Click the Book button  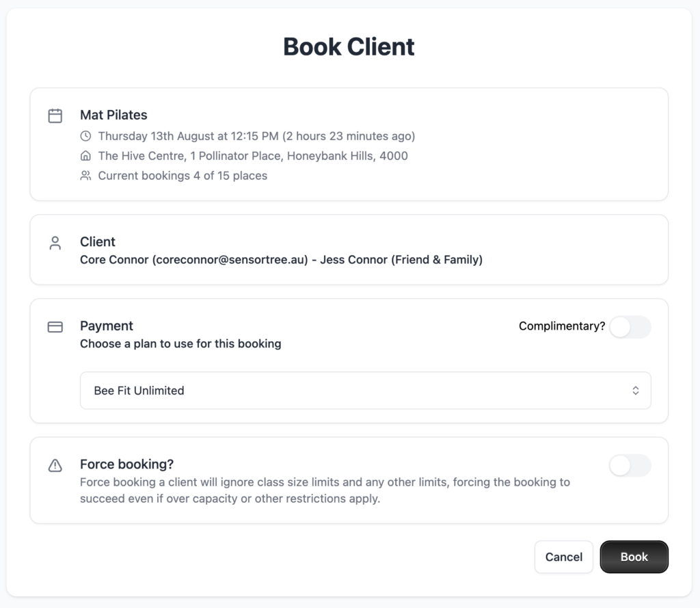pyautogui.click(x=634, y=557)
